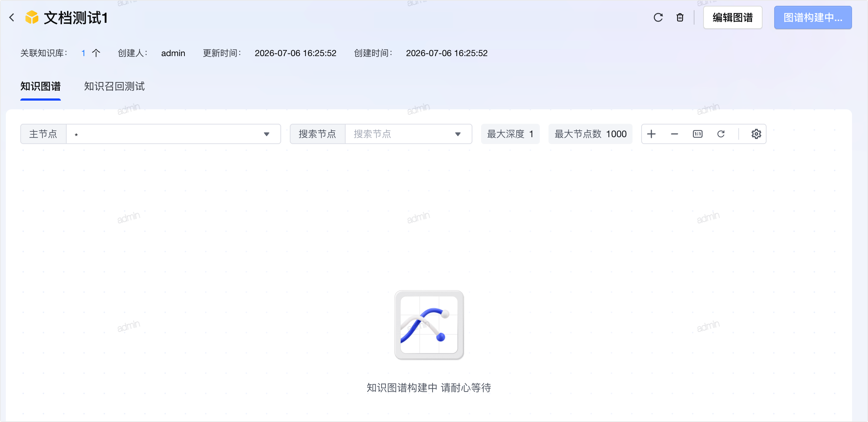
Task: Expand the 主节点 dropdown arrow
Action: click(267, 134)
